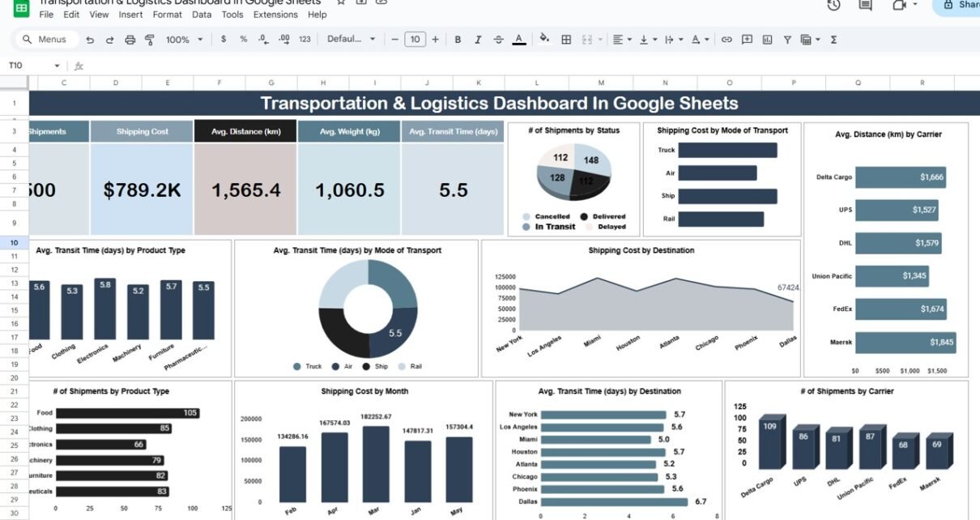
Task: Open version history clock icon
Action: [833, 5]
